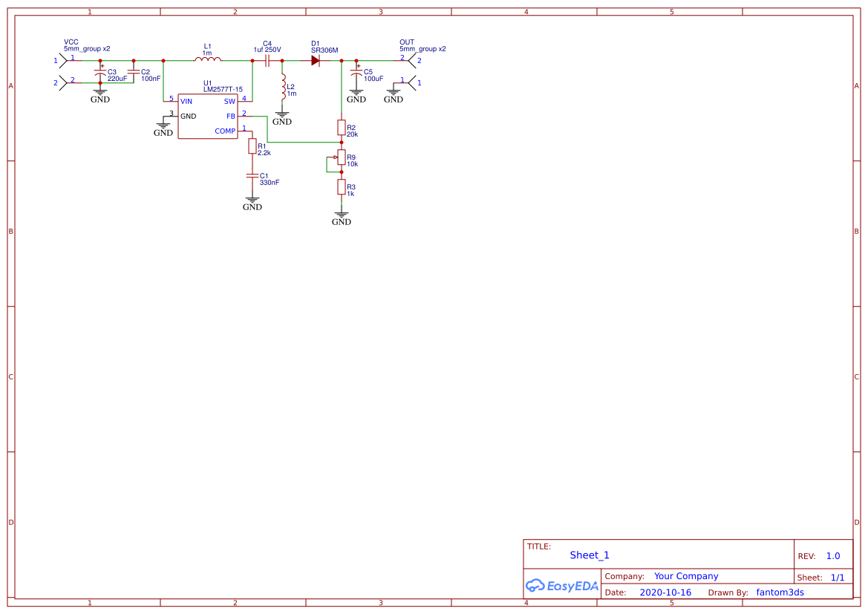Click the C5 100uF output capacitor
Screen dimensions: 868x614
[x=356, y=72]
